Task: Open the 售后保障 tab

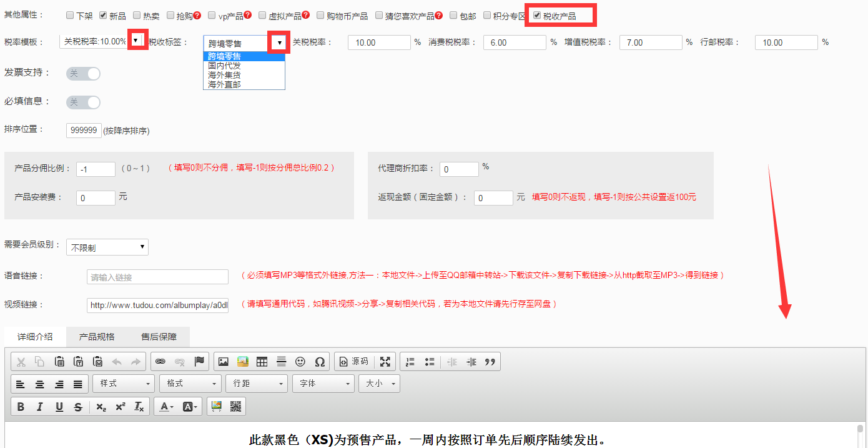Action: [x=159, y=337]
